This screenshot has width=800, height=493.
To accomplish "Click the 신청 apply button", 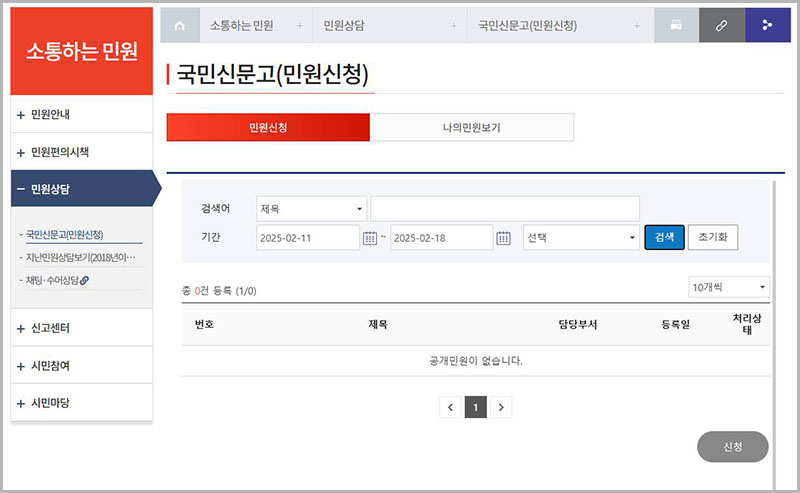I will [732, 447].
